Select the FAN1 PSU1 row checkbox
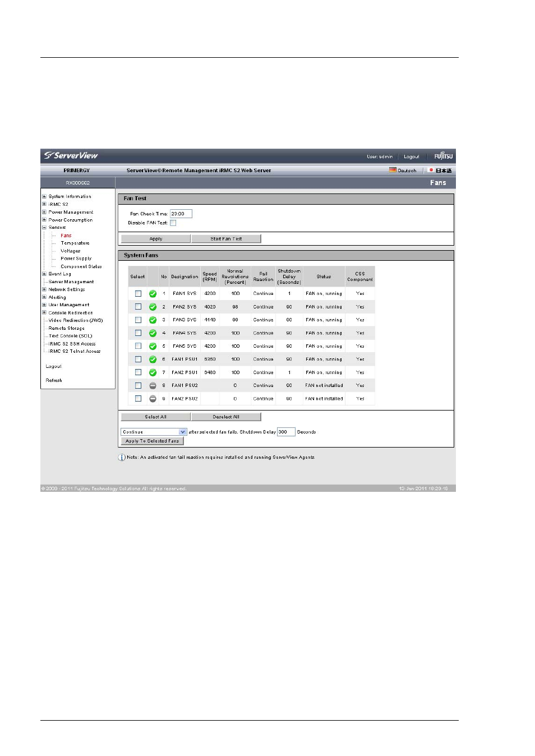The width and height of the screenshot is (535, 756). [x=138, y=359]
